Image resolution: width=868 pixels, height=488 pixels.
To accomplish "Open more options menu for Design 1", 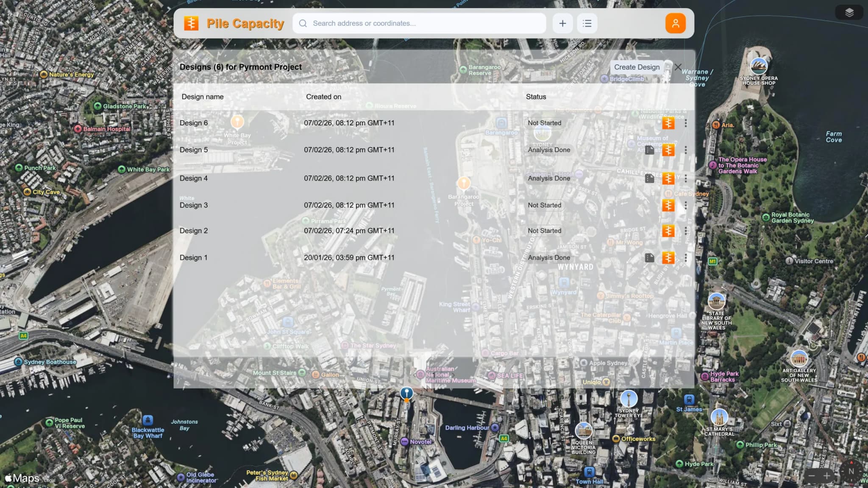I will coord(685,258).
